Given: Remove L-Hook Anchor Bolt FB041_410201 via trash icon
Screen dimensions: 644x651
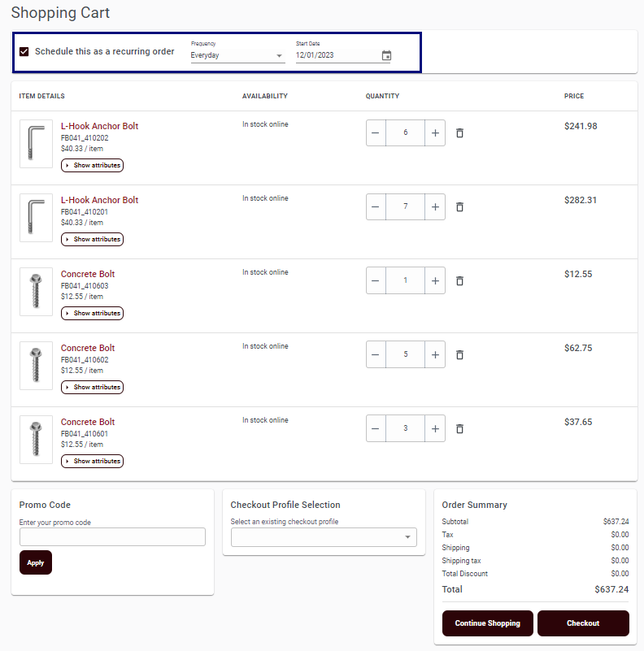Looking at the screenshot, I should 459,206.
